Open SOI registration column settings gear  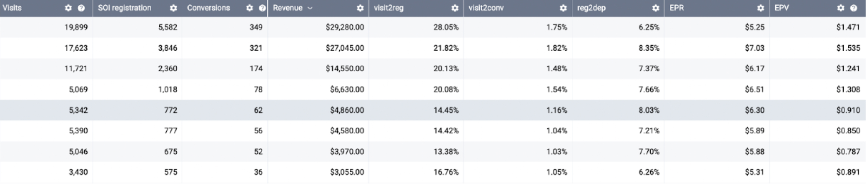click(173, 8)
